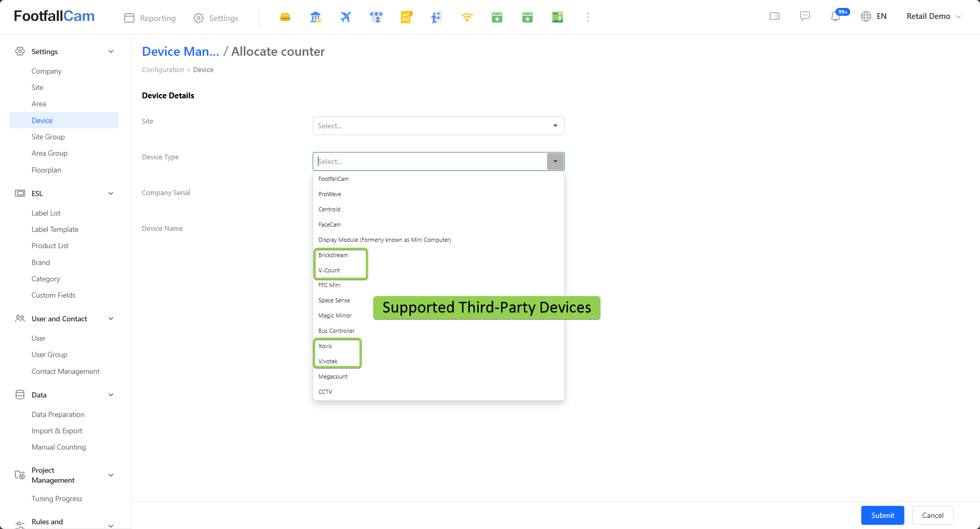
Task: Select Display Module device type option
Action: pos(438,240)
